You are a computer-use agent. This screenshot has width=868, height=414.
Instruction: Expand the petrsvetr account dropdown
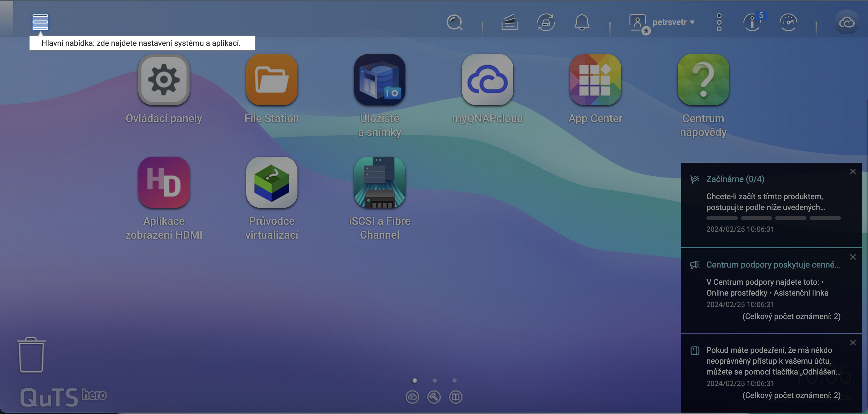[674, 22]
